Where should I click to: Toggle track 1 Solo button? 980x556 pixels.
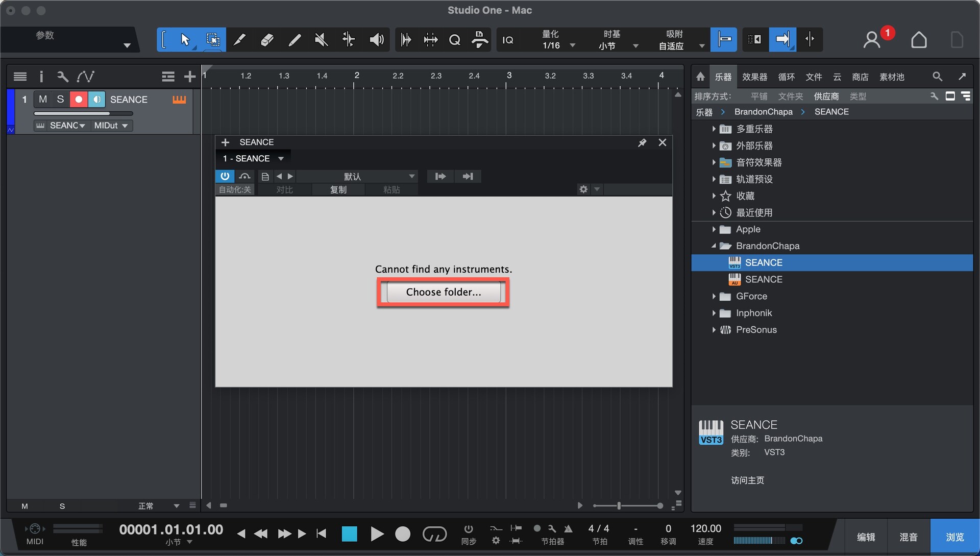(x=60, y=99)
